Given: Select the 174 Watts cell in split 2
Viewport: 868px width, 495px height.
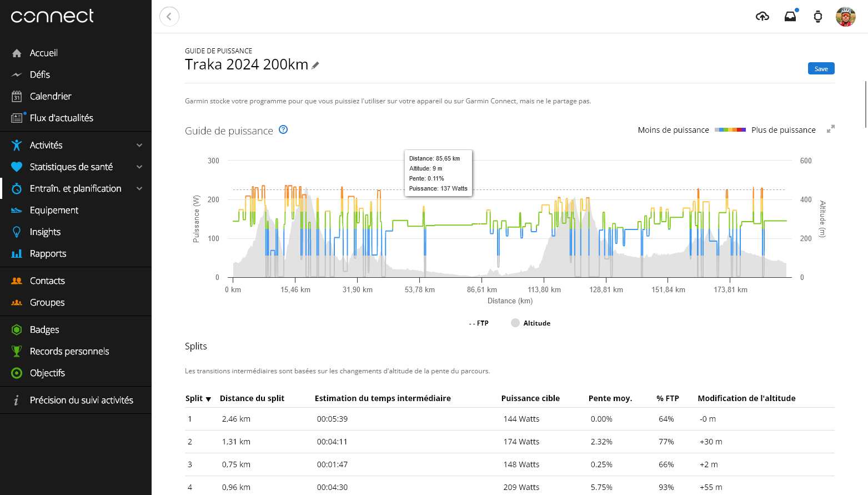Looking at the screenshot, I should [x=521, y=442].
